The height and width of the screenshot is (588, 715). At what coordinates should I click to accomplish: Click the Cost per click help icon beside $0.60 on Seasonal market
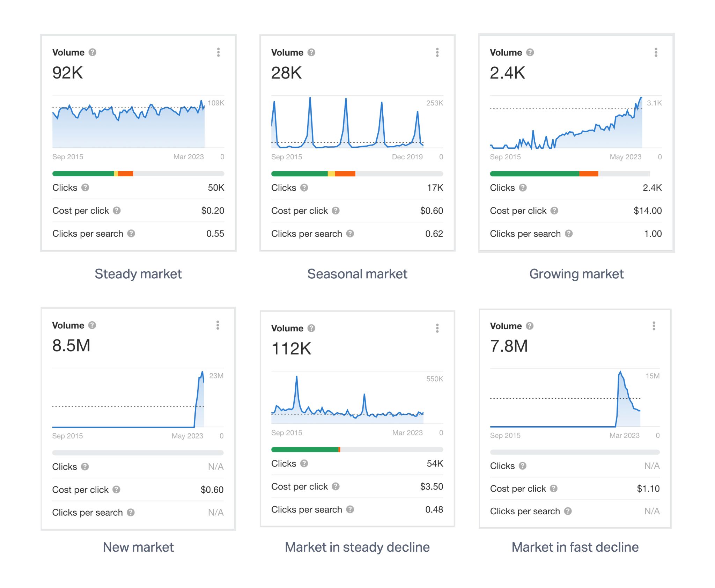[x=336, y=211]
